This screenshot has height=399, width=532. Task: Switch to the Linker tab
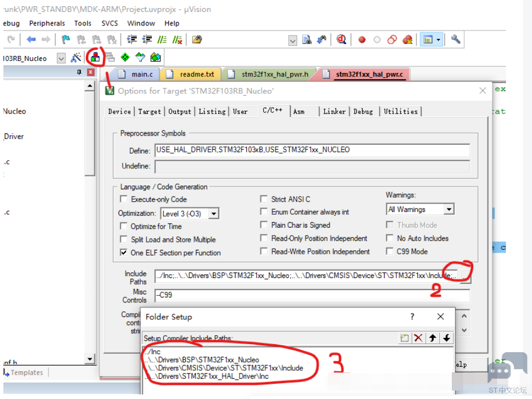pos(334,111)
